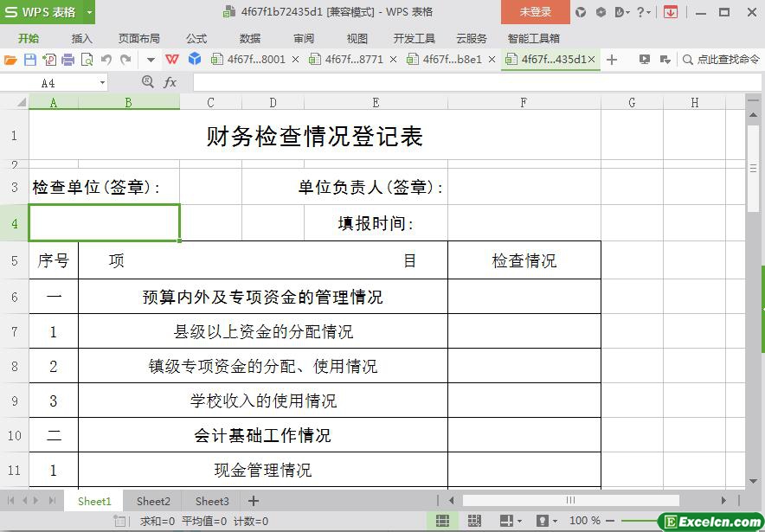Expand quick access toolbar dropdown arrow
The height and width of the screenshot is (532, 765).
151,60
